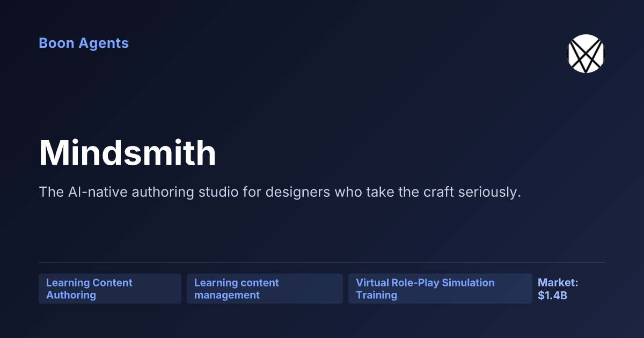644x338 pixels.
Task: Click the Market: $1.4B value
Action: [558, 289]
